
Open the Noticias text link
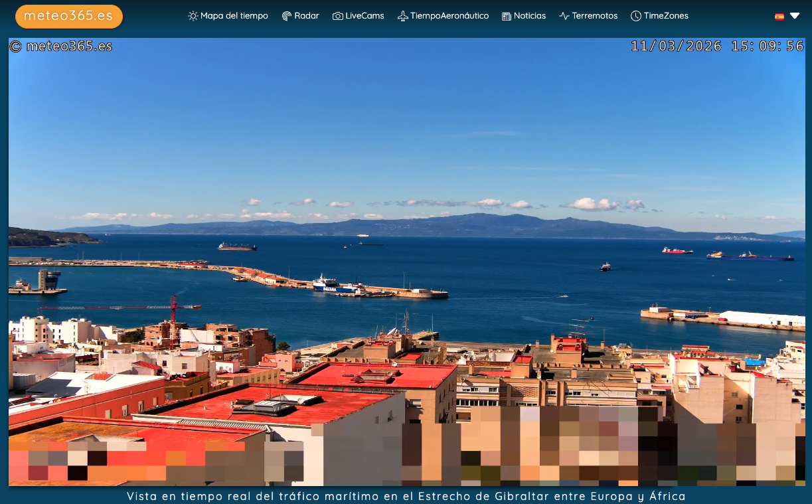tap(530, 16)
